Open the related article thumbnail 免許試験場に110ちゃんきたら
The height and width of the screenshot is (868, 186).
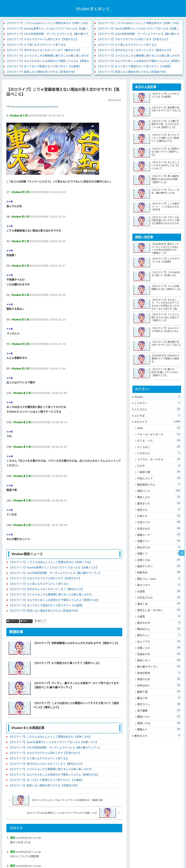(x=20, y=648)
